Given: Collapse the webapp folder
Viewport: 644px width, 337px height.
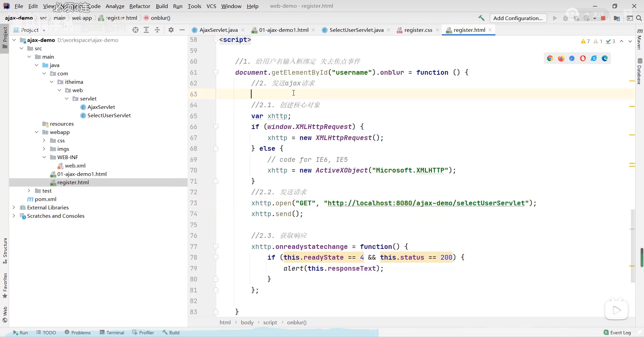Looking at the screenshot, I should (x=37, y=132).
